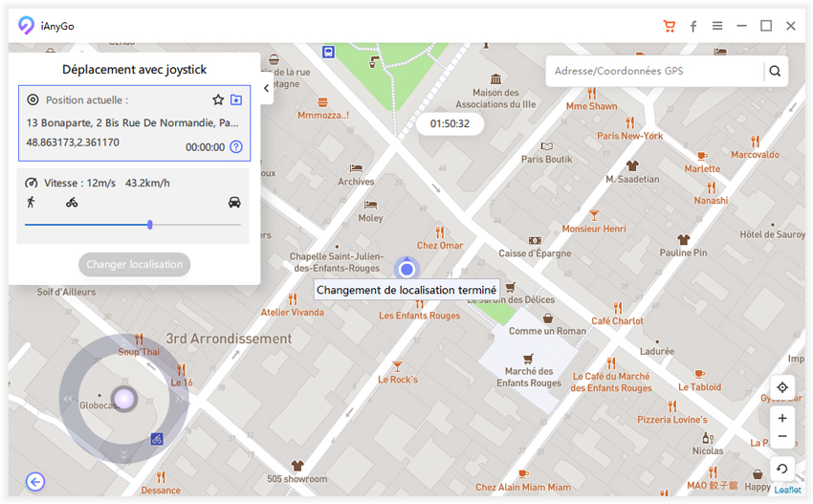Click the Position actuelle target icon
Image resolution: width=813 pixels, height=504 pixels.
coord(33,99)
